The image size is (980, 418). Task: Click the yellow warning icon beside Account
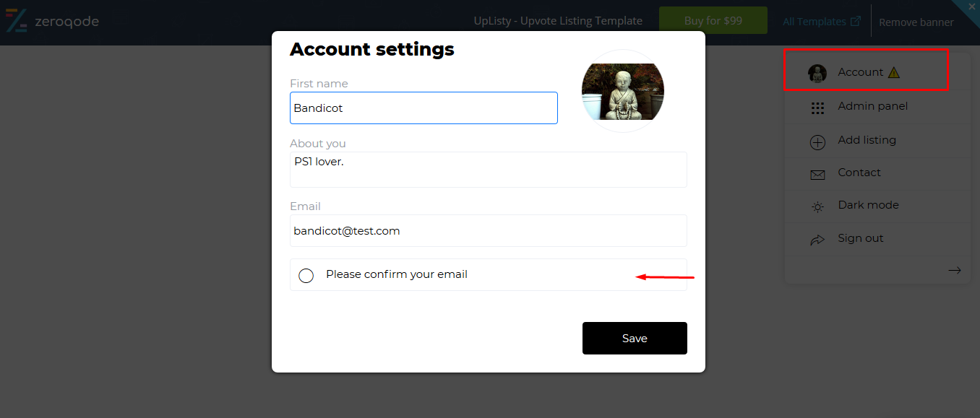pos(894,72)
